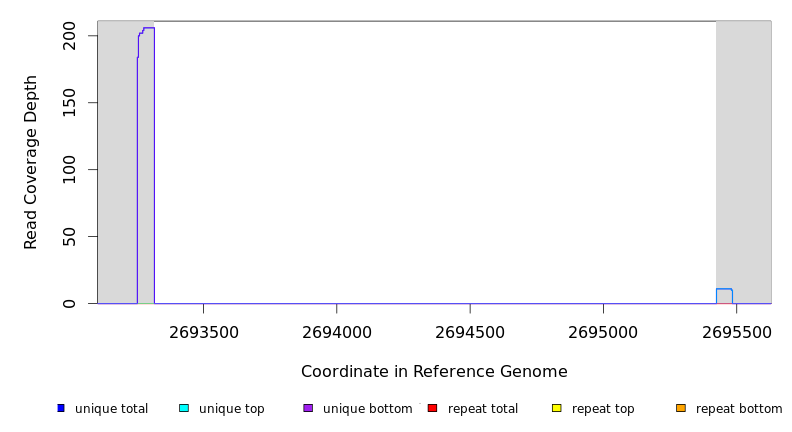Click the red repeat total legend swatch
The height and width of the screenshot is (432, 792).
[432, 408]
